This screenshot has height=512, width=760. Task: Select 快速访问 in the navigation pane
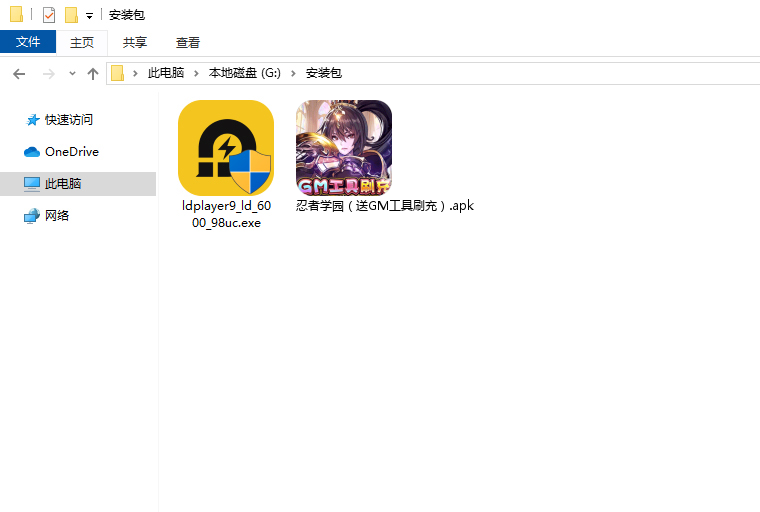click(69, 120)
